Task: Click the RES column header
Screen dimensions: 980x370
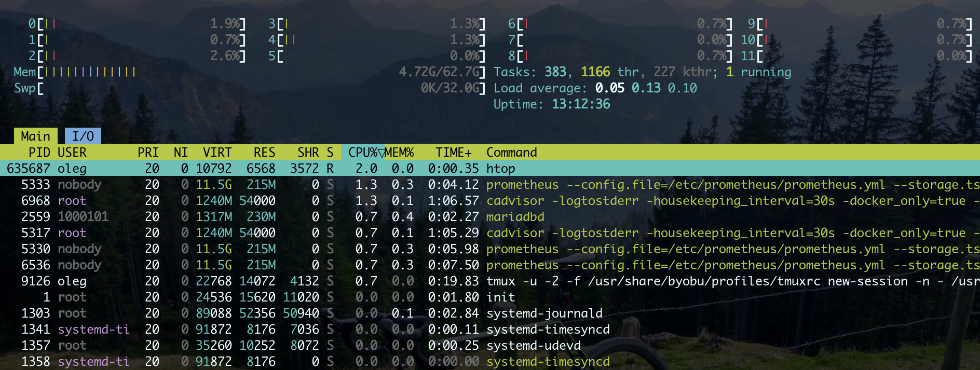Action: (264, 152)
